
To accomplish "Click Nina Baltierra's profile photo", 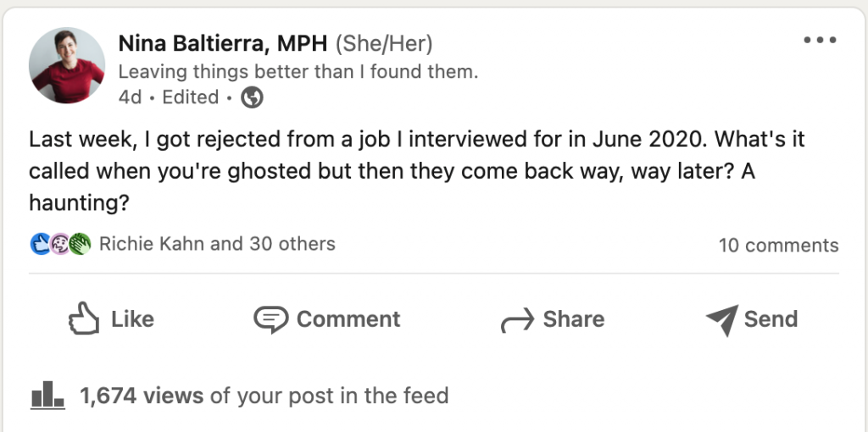I will point(67,65).
